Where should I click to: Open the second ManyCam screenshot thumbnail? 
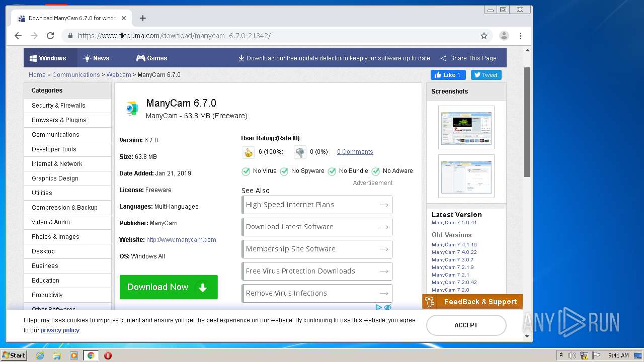click(466, 176)
